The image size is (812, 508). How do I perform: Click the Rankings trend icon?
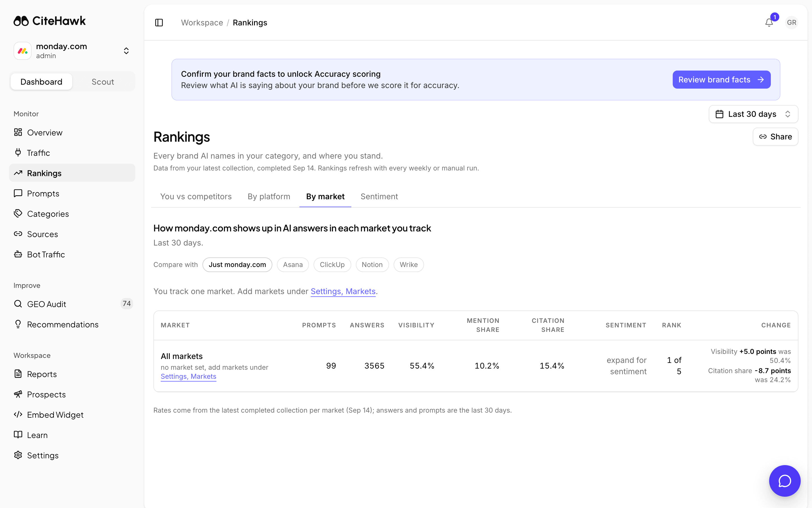click(x=18, y=173)
